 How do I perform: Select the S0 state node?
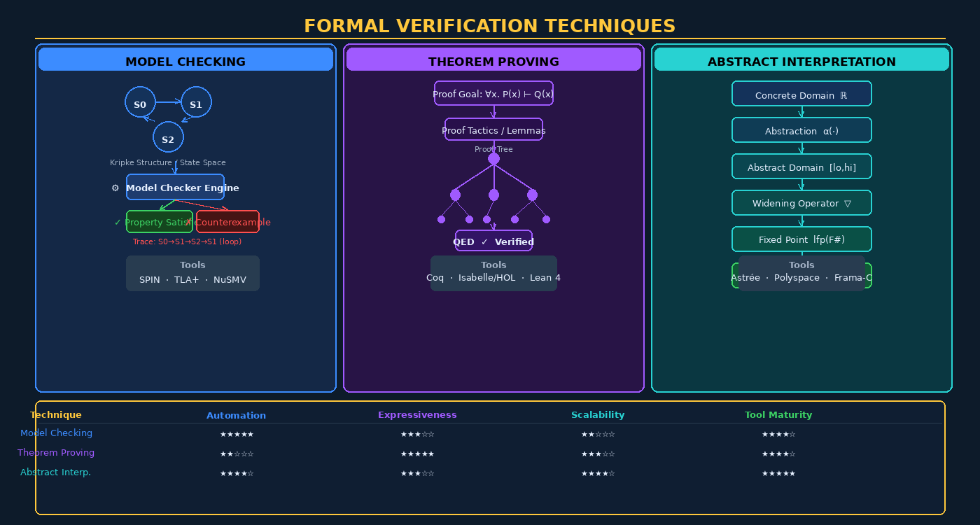(x=140, y=102)
